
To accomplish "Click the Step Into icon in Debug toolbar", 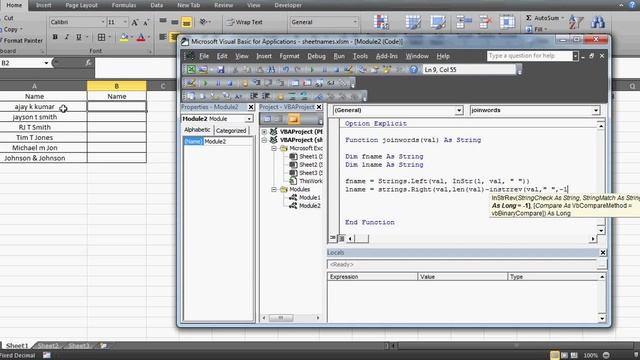I will click(x=257, y=83).
